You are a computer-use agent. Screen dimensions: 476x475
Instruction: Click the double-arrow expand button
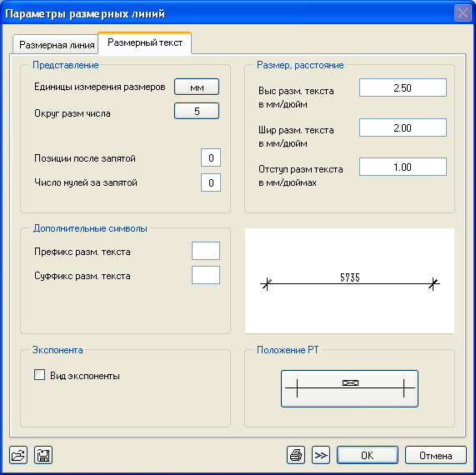[x=321, y=455]
